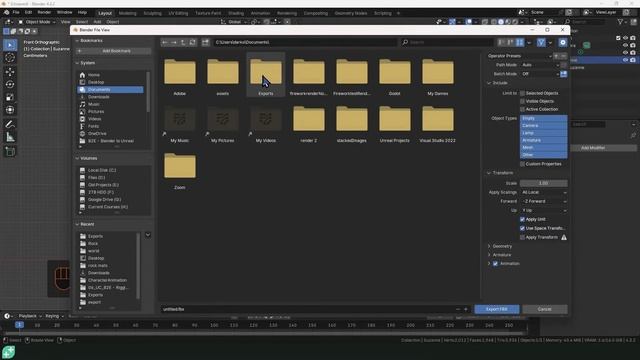The width and height of the screenshot is (640, 360).
Task: Select the Scale tool in viewport toolbar
Action: coord(10,97)
